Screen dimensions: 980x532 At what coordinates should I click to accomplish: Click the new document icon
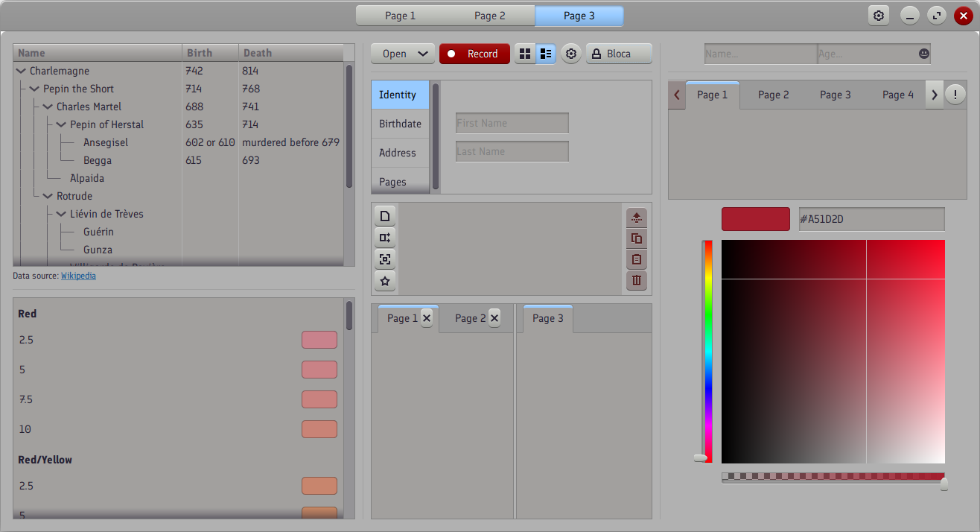coord(385,217)
